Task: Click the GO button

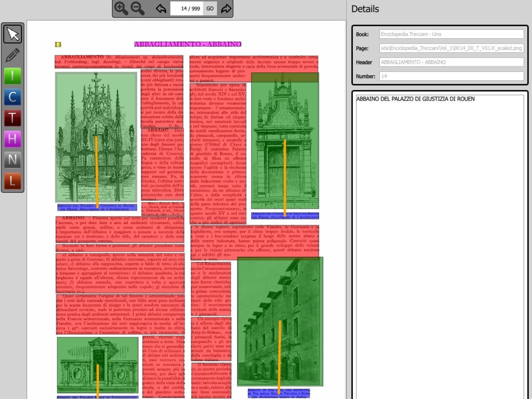Action: pyautogui.click(x=210, y=8)
